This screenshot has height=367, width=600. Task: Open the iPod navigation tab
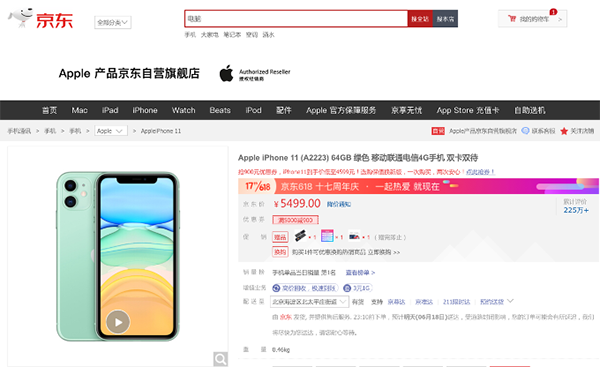tap(253, 110)
